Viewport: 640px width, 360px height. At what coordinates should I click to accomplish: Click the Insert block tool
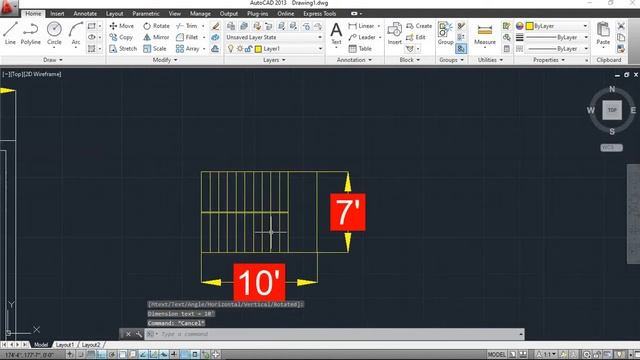394,33
